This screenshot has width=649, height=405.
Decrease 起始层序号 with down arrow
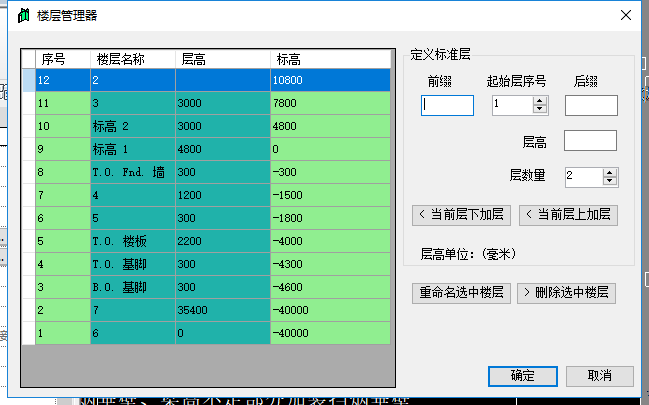(x=540, y=110)
